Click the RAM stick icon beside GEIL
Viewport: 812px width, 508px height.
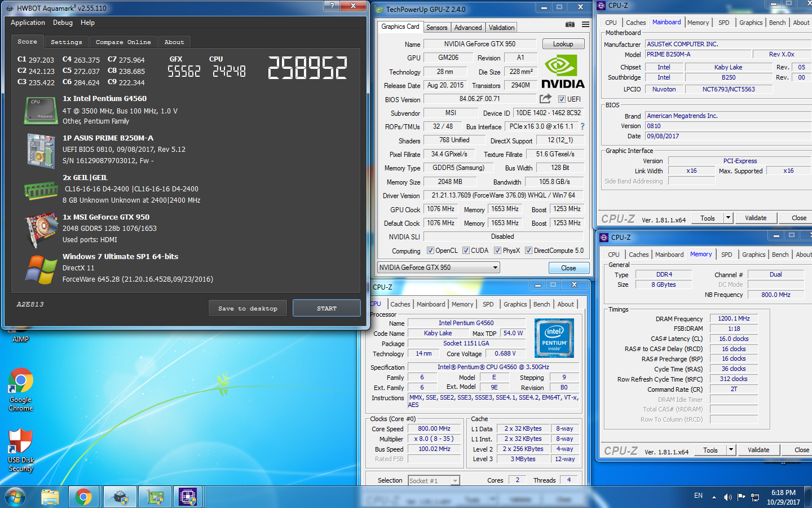41,191
